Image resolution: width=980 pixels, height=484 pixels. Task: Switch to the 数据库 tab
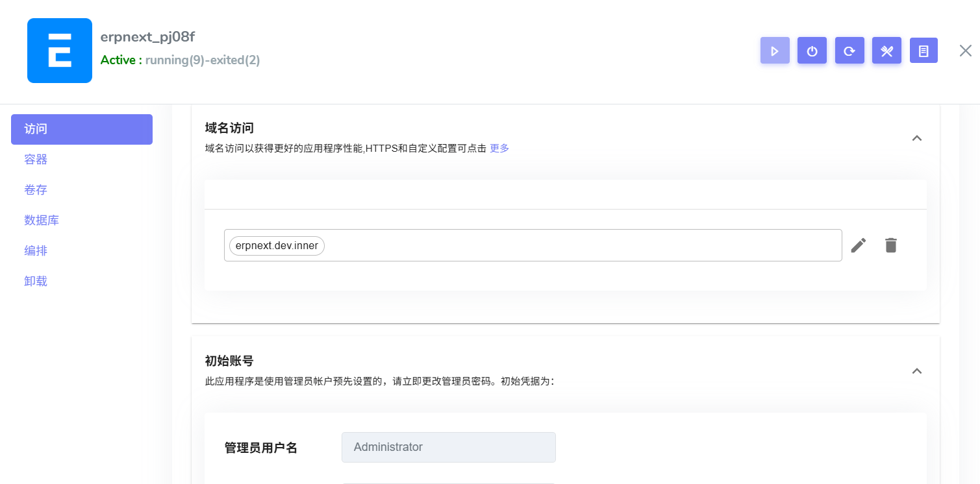click(42, 220)
